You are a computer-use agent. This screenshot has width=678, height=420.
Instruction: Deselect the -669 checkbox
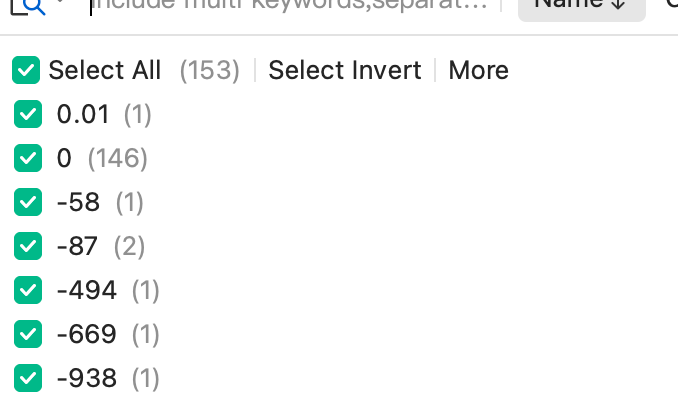coord(28,334)
